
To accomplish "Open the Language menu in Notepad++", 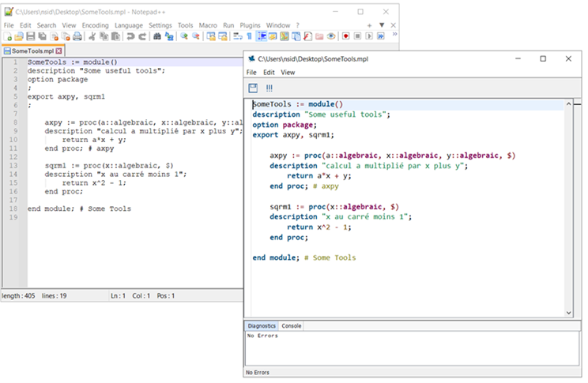I will point(128,25).
